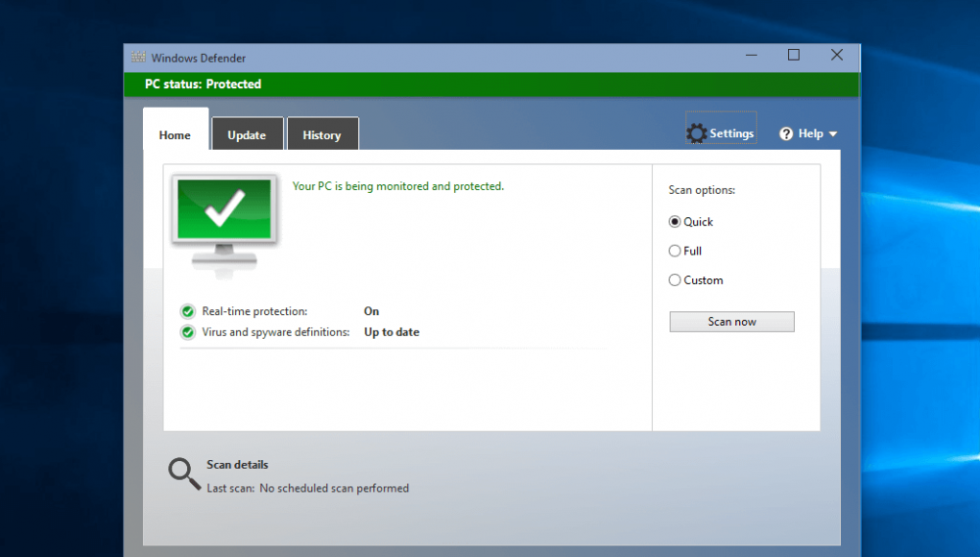Click the green check beside Virus and spyware definitions
This screenshot has height=557, width=980.
tap(187, 332)
